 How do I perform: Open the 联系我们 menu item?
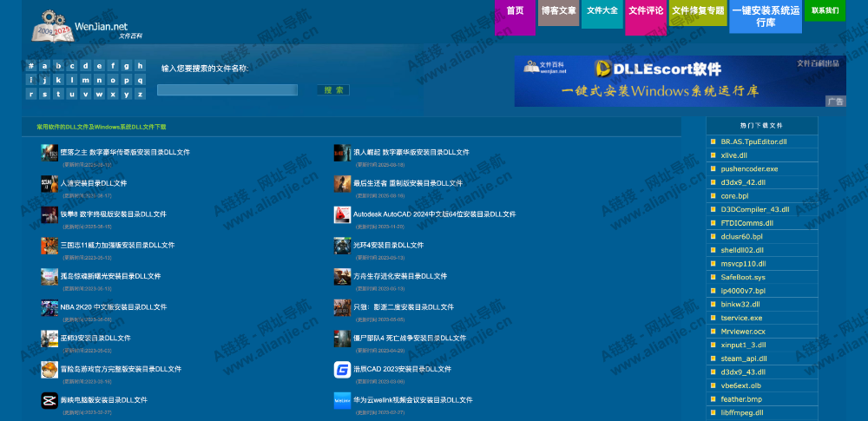pyautogui.click(x=824, y=11)
